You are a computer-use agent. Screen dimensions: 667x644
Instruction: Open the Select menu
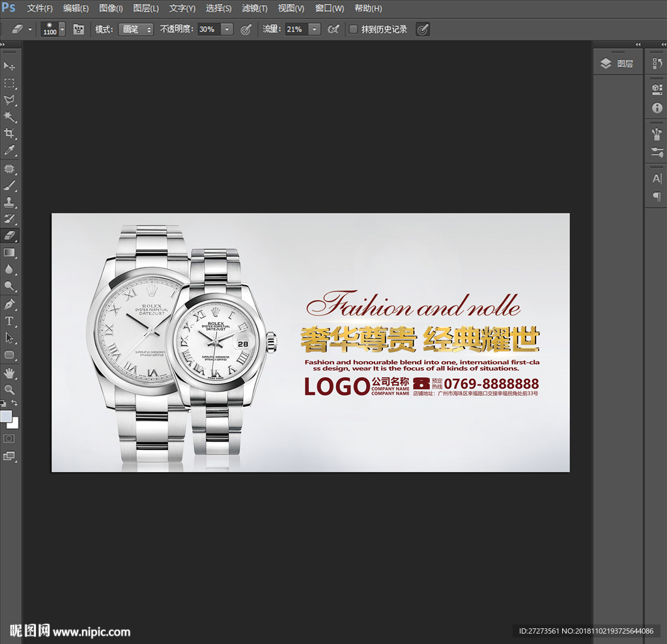[x=219, y=8]
